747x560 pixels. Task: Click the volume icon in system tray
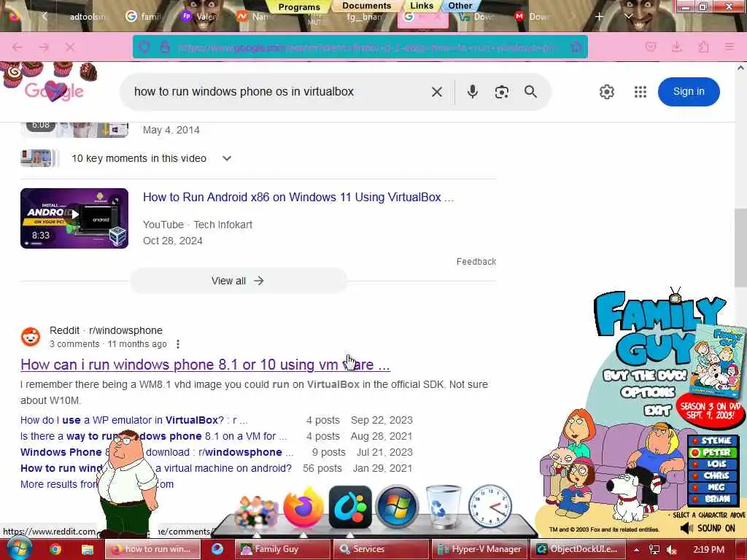pyautogui.click(x=672, y=550)
